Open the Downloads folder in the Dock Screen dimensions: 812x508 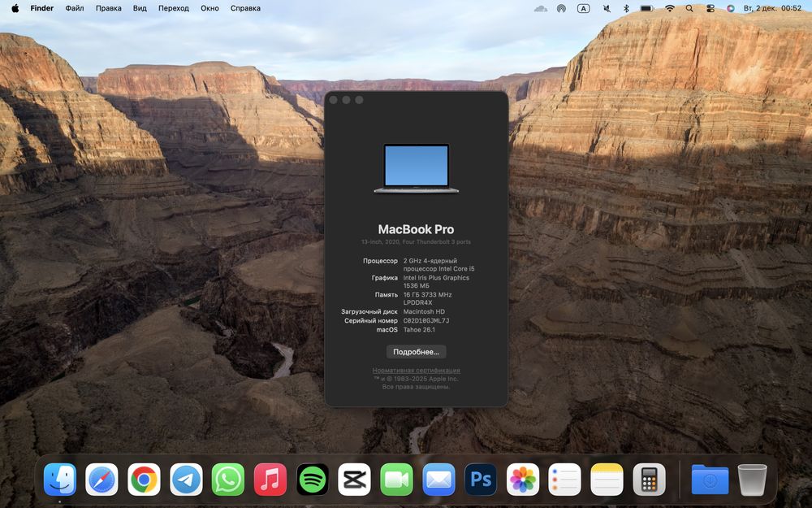(710, 480)
